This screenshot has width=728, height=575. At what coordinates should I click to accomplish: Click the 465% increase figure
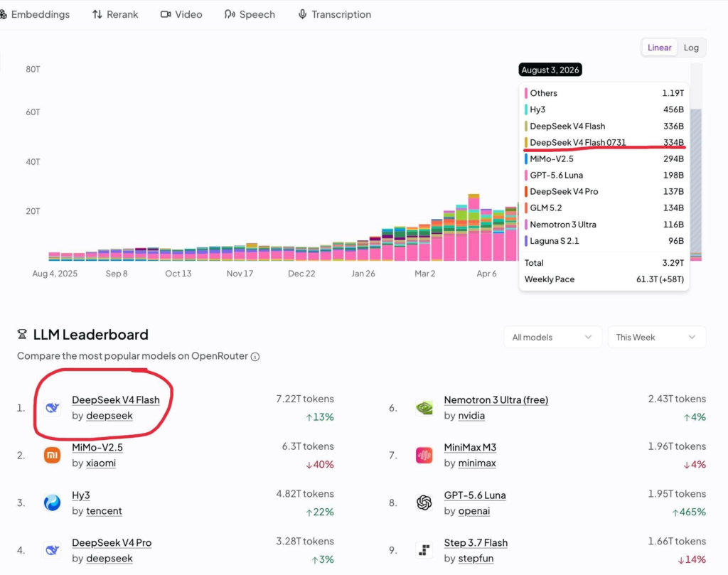(688, 512)
